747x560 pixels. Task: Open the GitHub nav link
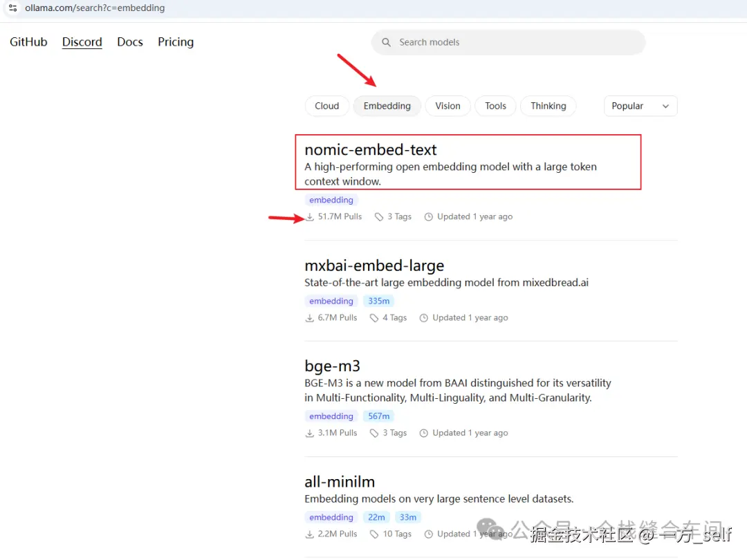pyautogui.click(x=28, y=42)
